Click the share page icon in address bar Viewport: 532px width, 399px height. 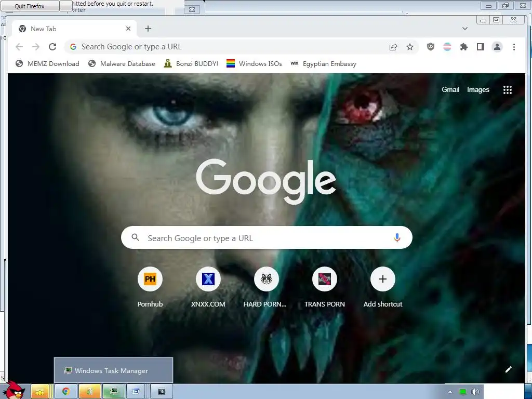point(393,47)
